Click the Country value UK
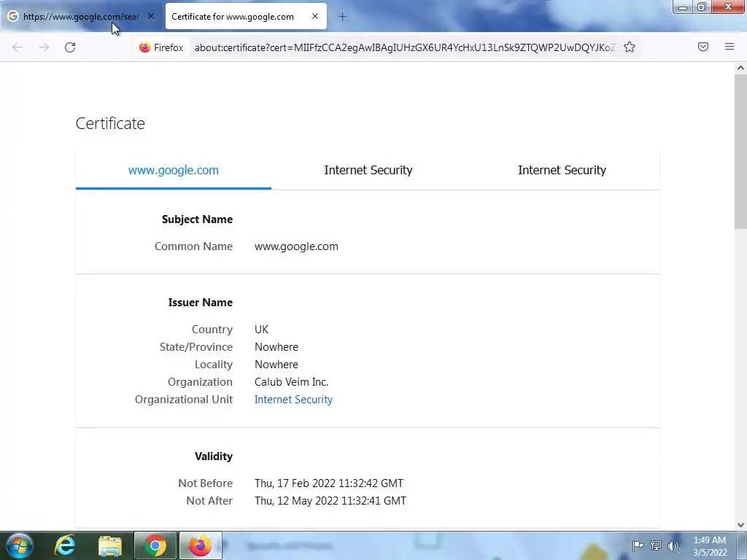747x560 pixels. (262, 330)
